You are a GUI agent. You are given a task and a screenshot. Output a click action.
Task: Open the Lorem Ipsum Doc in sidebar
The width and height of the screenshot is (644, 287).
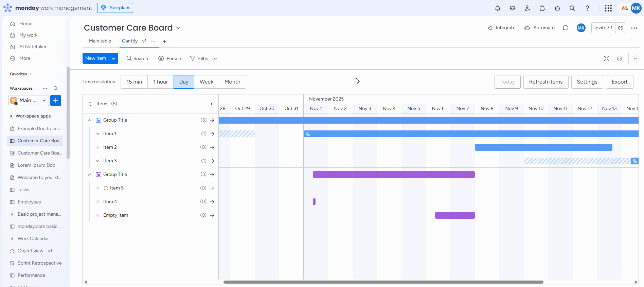point(36,165)
